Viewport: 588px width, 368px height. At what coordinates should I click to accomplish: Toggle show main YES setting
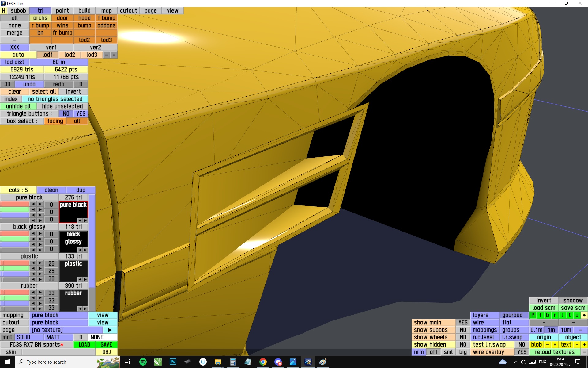(x=463, y=323)
